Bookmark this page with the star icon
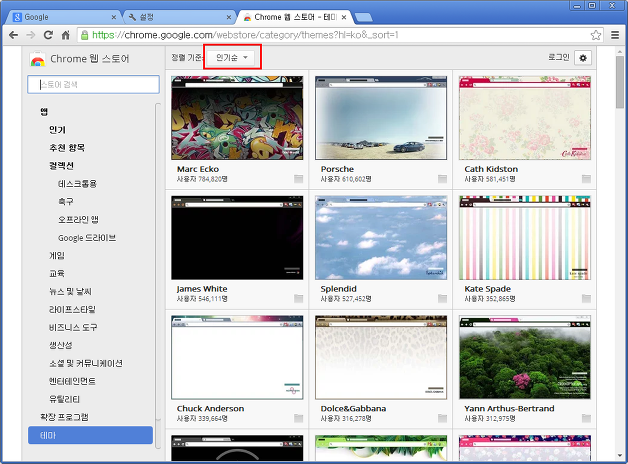Screen dimensions: 628x464 (596, 35)
